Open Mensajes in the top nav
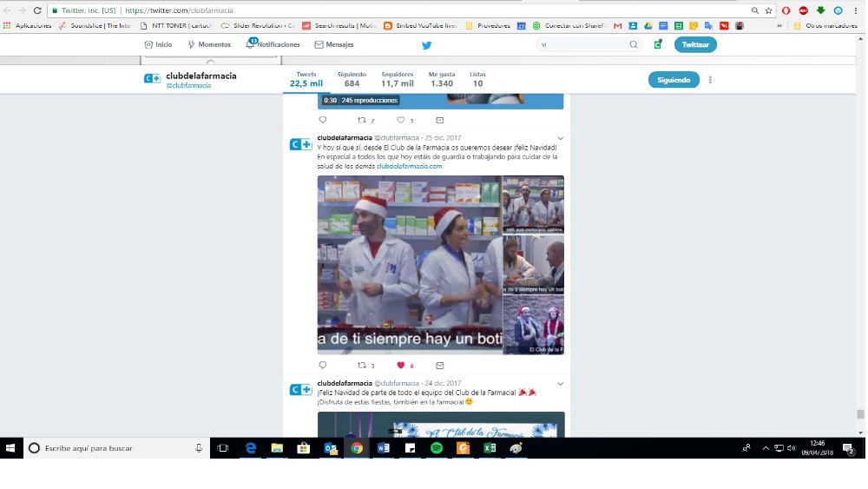The height and width of the screenshot is (489, 868). [334, 44]
